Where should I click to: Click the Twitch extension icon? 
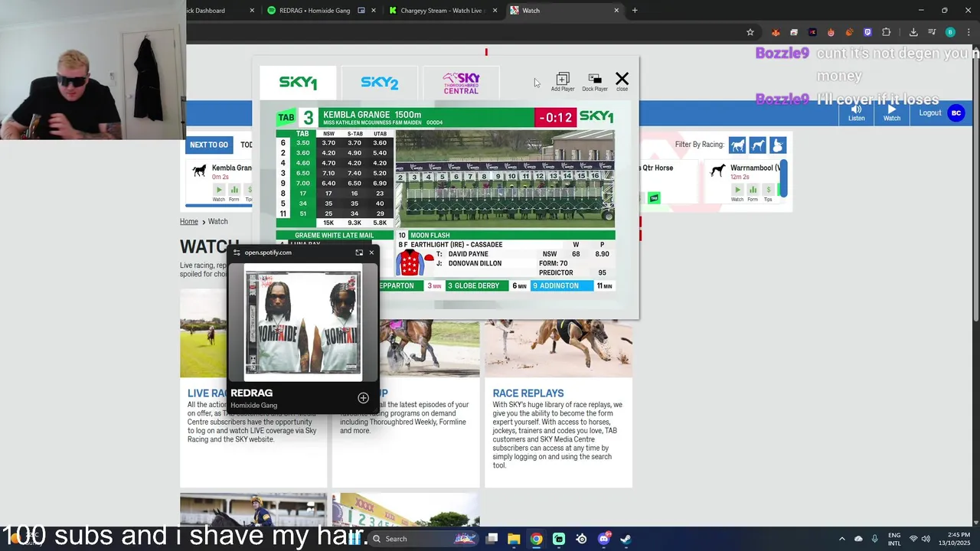coord(867,32)
